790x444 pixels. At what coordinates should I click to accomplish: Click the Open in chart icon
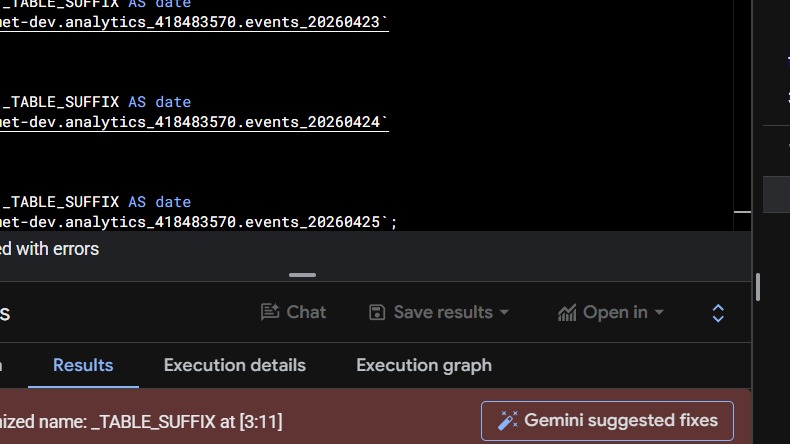[567, 312]
